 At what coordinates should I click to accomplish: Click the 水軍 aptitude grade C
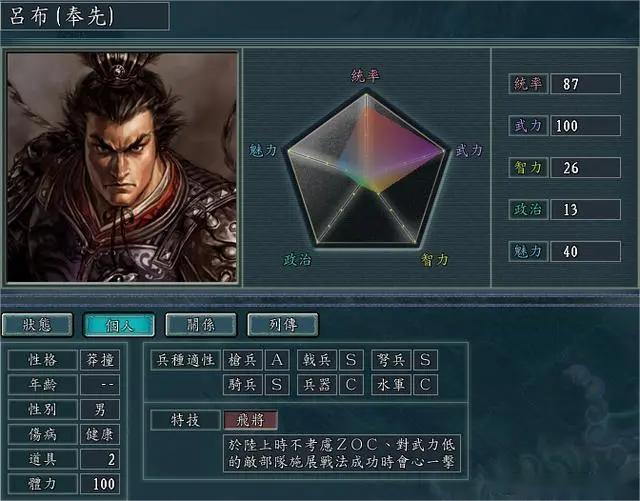pos(425,385)
